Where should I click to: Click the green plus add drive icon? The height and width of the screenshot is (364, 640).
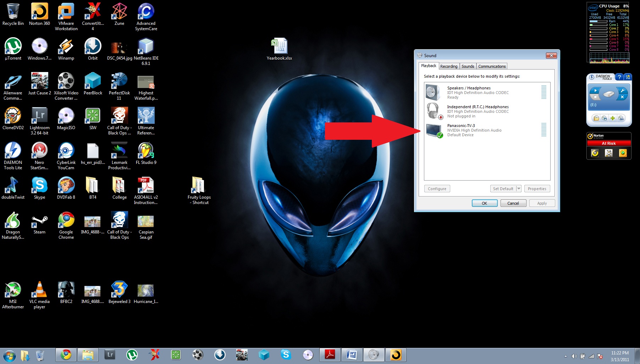(x=613, y=118)
